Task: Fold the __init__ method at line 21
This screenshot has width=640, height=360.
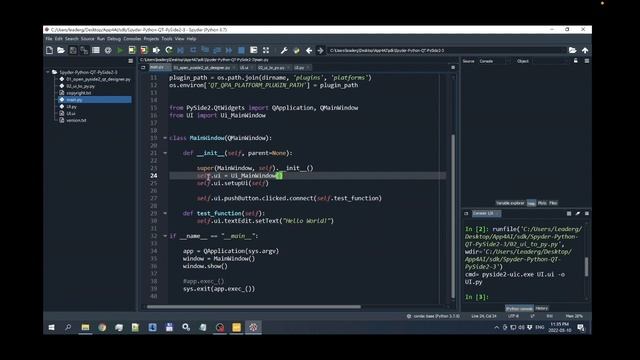Action: coord(165,153)
